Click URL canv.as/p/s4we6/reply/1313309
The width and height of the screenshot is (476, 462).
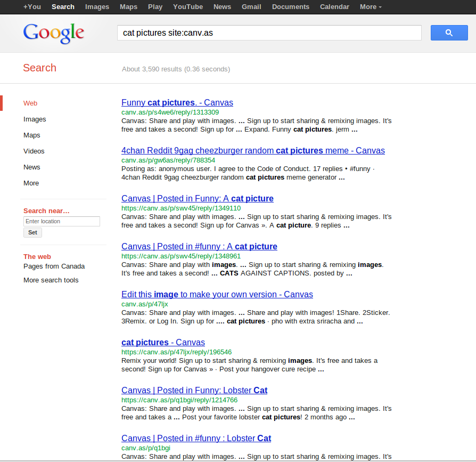point(170,112)
